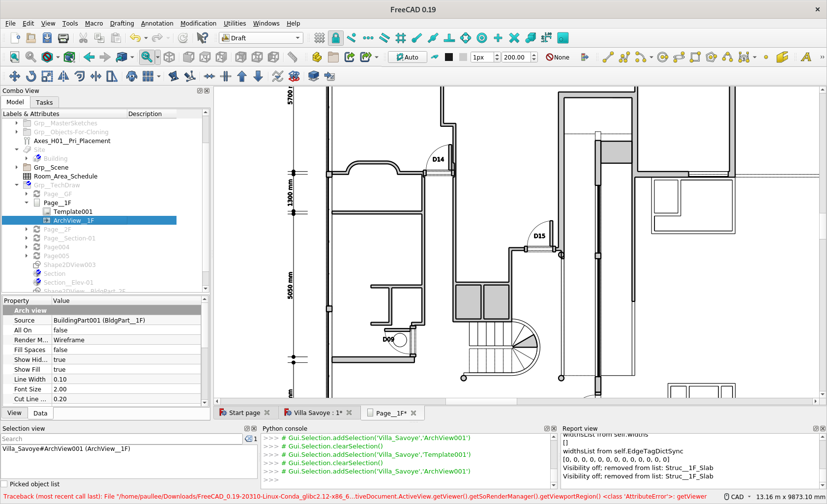Activate the Snap Grid icon

pyautogui.click(x=401, y=38)
